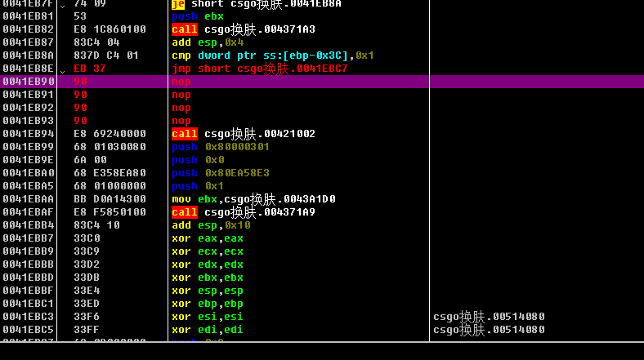This screenshot has height=360, width=644.
Task: Select address 0041EB94
Action: coord(28,134)
